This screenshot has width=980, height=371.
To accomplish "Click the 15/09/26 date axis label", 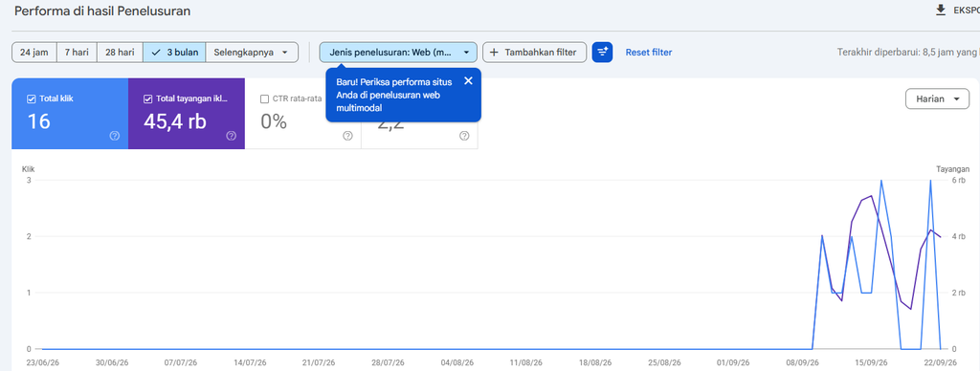I will pyautogui.click(x=872, y=362).
